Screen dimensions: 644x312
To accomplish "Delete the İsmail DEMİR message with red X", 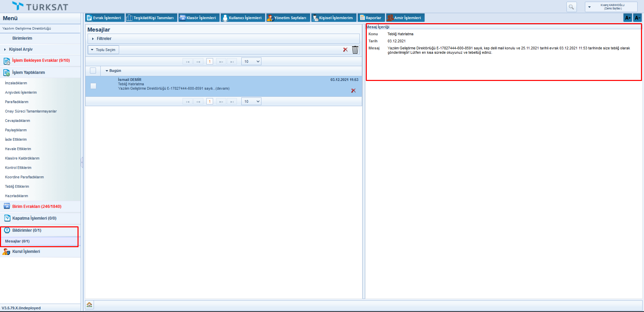I will [x=353, y=91].
